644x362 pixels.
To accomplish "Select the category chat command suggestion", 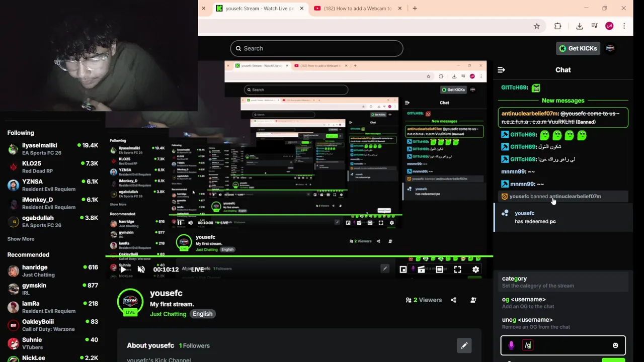I will [x=562, y=282].
